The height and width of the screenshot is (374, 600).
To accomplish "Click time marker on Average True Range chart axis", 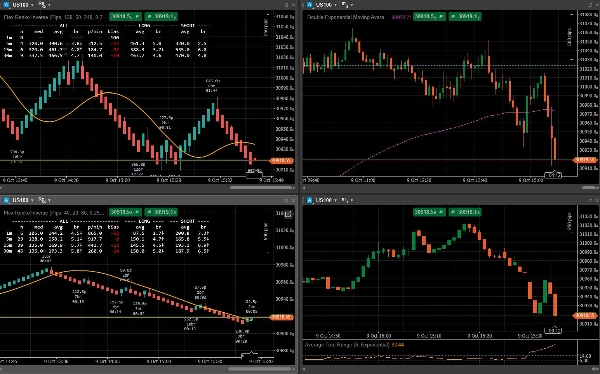I will point(553,330).
